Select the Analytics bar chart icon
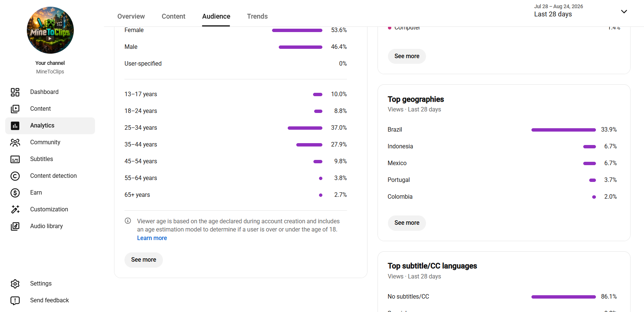Screen dimensions: 644x312 pyautogui.click(x=15, y=126)
